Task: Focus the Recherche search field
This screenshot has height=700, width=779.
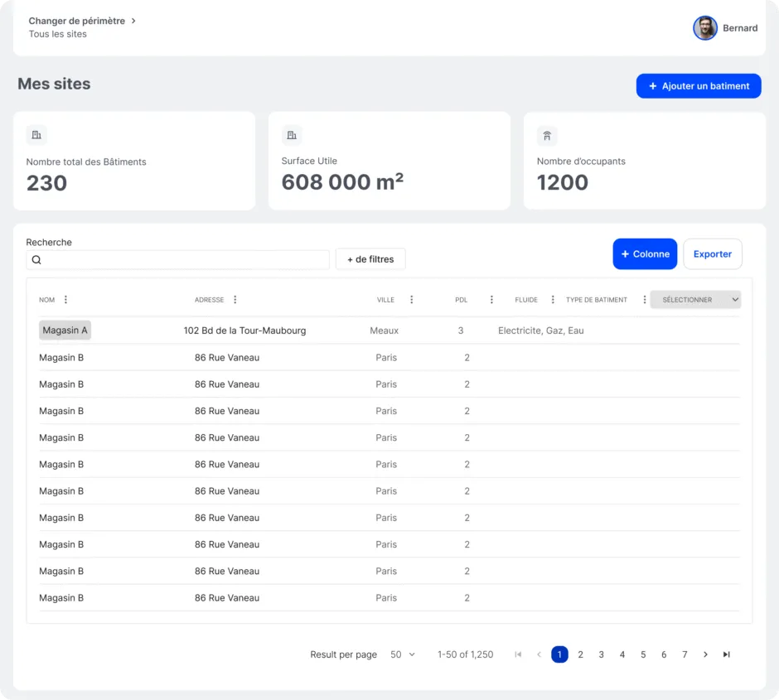Action: click(182, 260)
